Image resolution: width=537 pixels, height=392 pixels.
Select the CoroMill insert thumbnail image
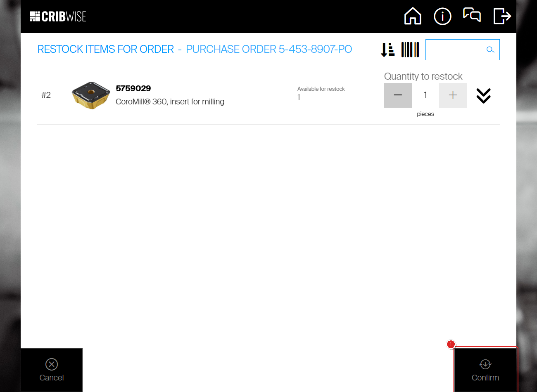click(x=91, y=95)
